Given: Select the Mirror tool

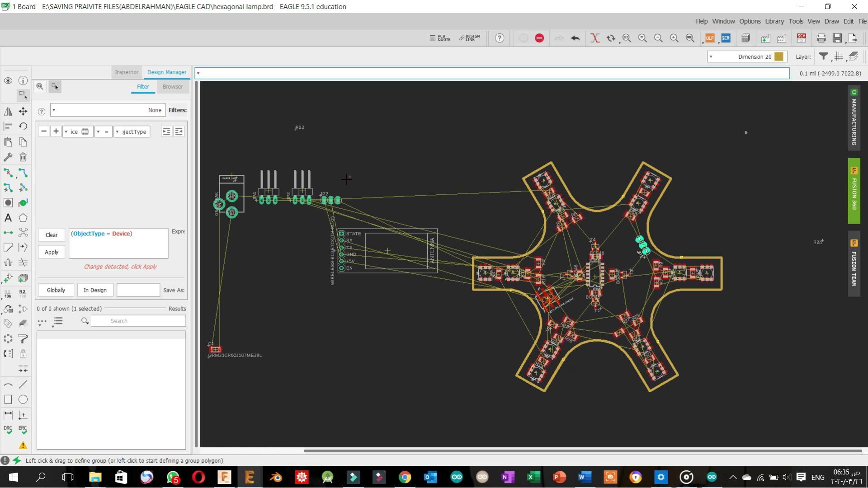Looking at the screenshot, I should 8,111.
